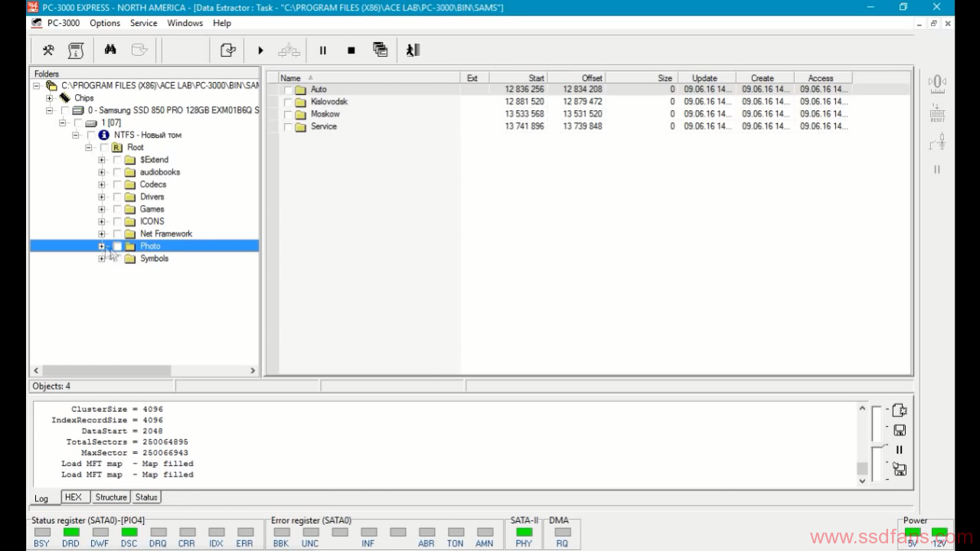
Task: Check the Kislovodsk folder checkbox
Action: tap(288, 103)
